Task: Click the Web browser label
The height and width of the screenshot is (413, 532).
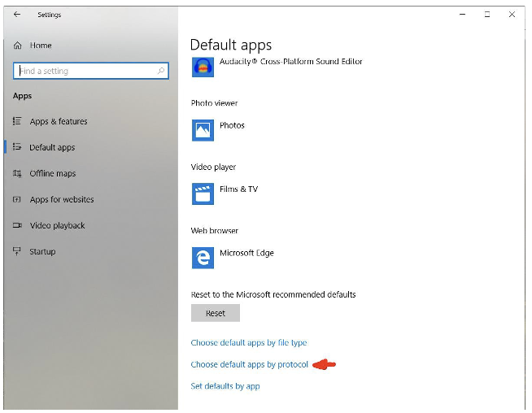Action: click(215, 231)
